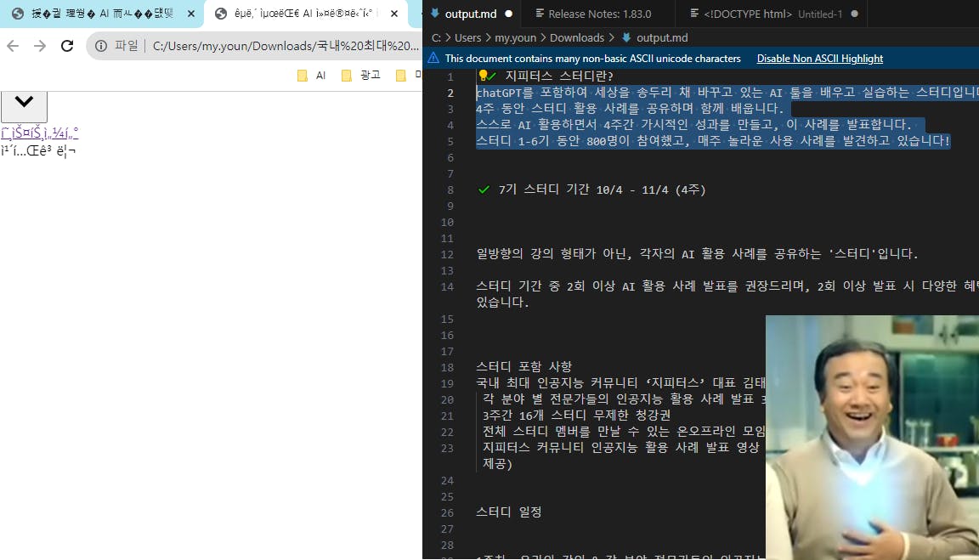Click line number 8 in the gutter
This screenshot has width=979, height=560.
(450, 189)
